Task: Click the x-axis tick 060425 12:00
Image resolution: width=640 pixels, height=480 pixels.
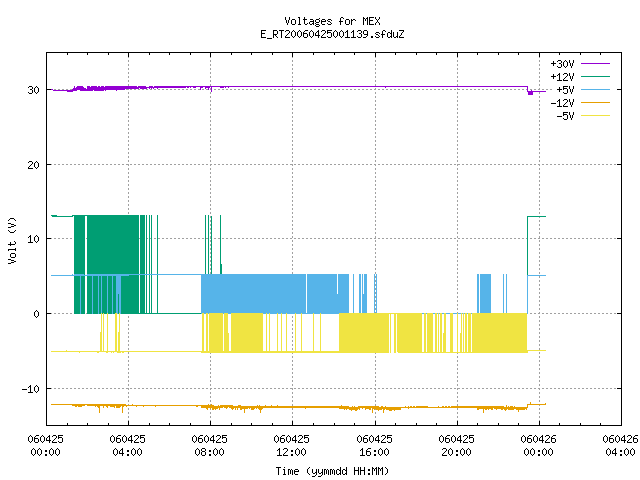Action: [291, 445]
